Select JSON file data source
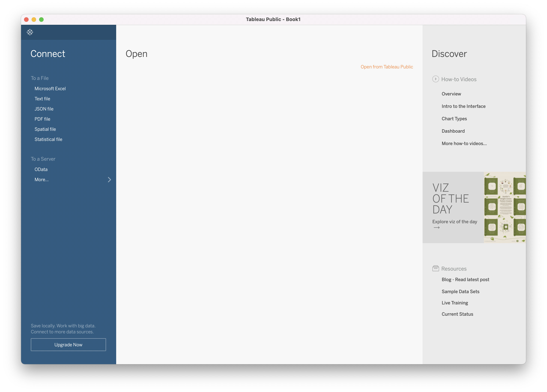547x392 pixels. click(44, 109)
